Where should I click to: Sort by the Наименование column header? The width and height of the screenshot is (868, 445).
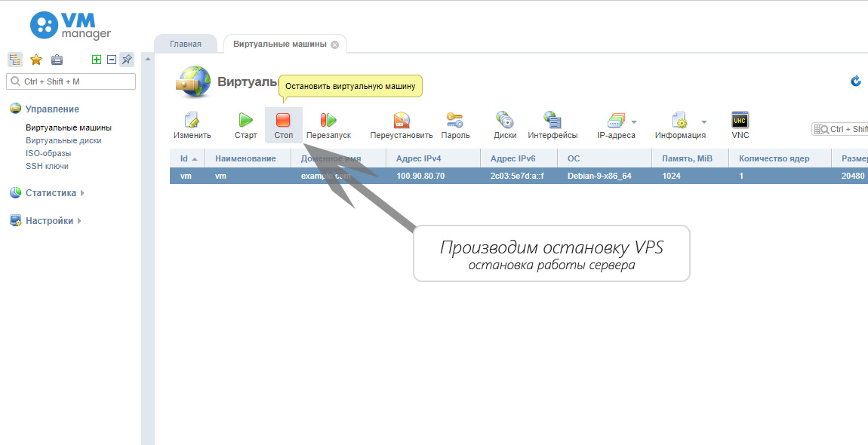tap(248, 158)
